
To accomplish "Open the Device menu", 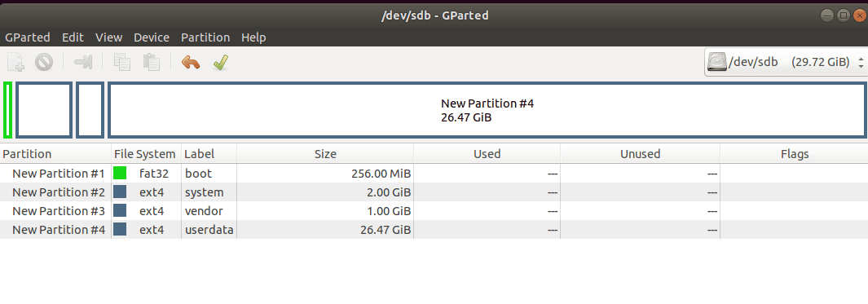I will [x=152, y=37].
